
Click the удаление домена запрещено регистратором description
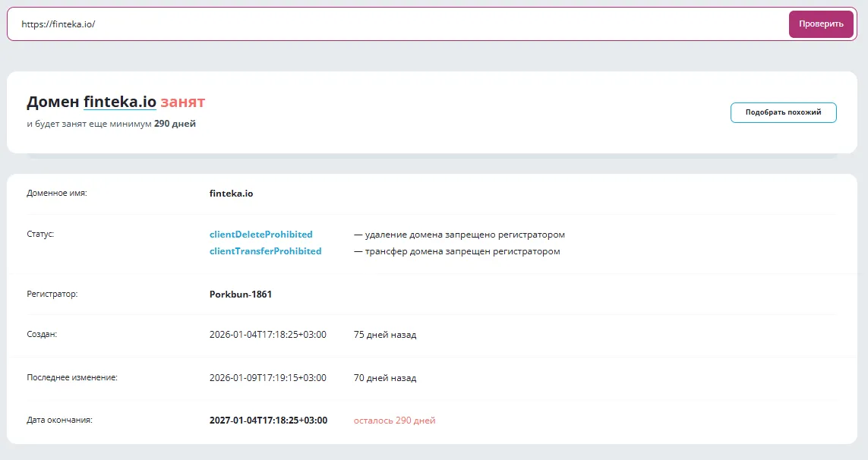coord(459,234)
